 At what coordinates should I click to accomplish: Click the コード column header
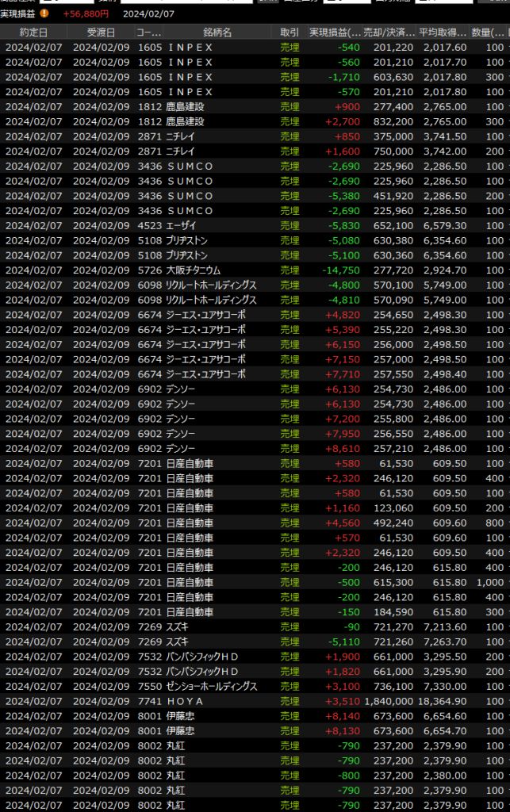coord(148,33)
